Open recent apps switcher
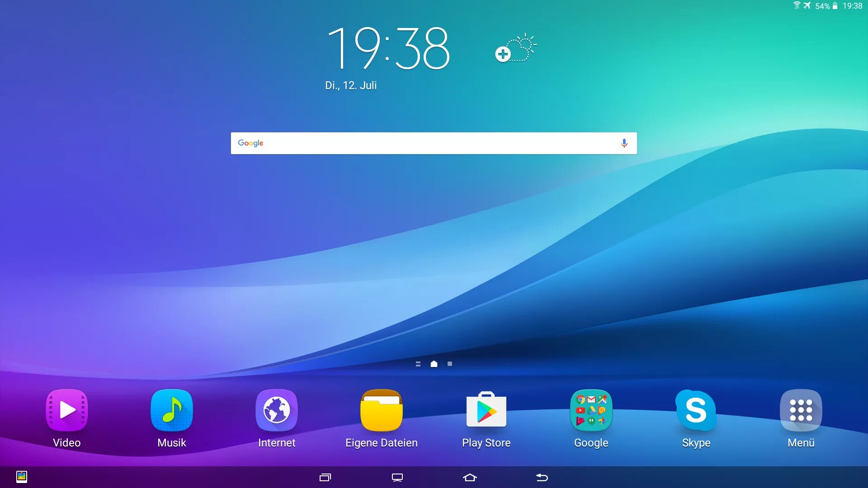The height and width of the screenshot is (488, 868). [326, 477]
